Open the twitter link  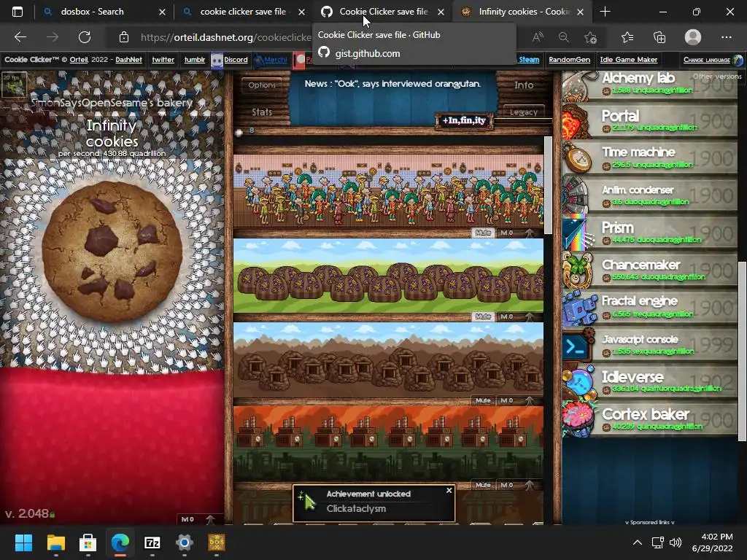pyautogui.click(x=163, y=60)
